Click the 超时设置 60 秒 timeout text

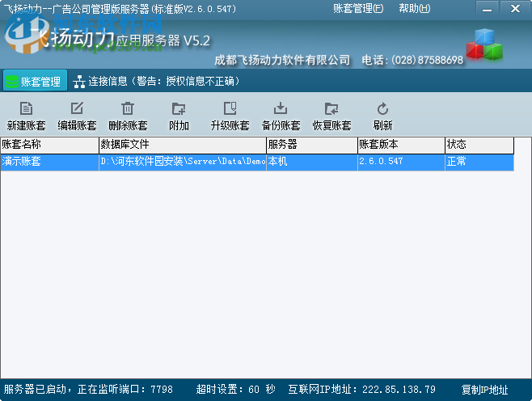point(236,390)
